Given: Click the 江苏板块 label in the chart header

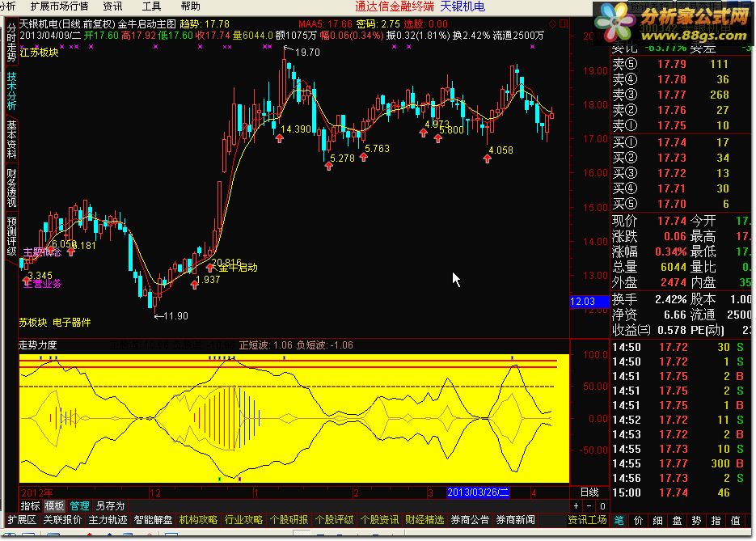Looking at the screenshot, I should 39,52.
